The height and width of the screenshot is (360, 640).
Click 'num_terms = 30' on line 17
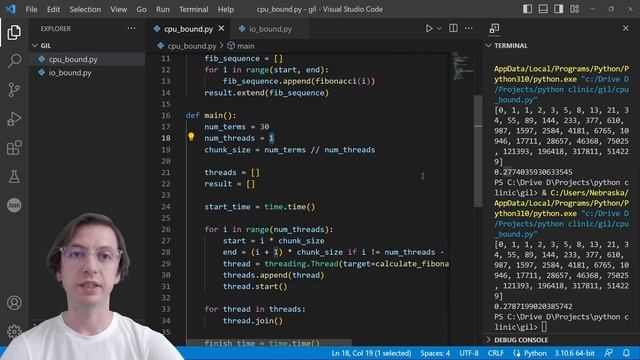[236, 127]
